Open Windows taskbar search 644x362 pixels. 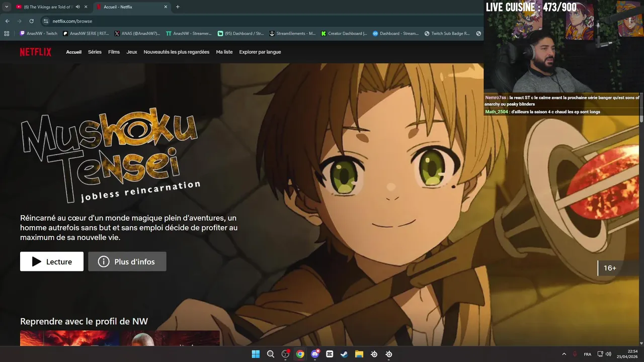pyautogui.click(x=271, y=354)
